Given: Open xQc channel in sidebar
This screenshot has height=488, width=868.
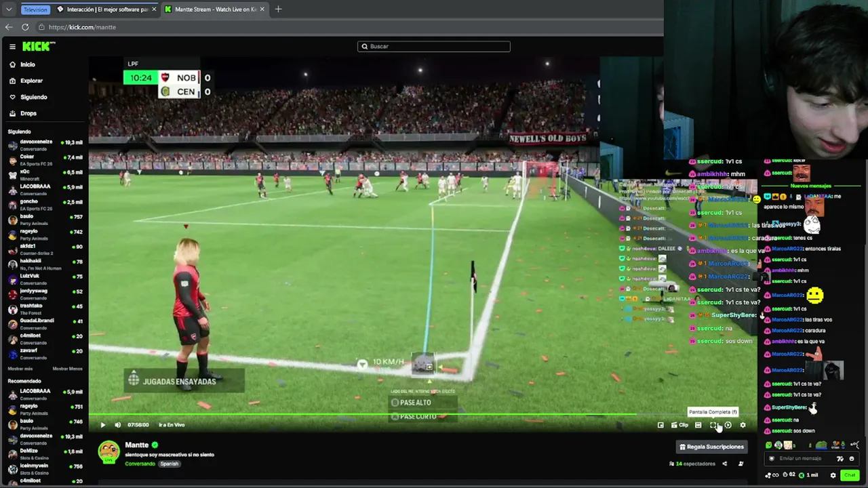Looking at the screenshot, I should coord(45,175).
